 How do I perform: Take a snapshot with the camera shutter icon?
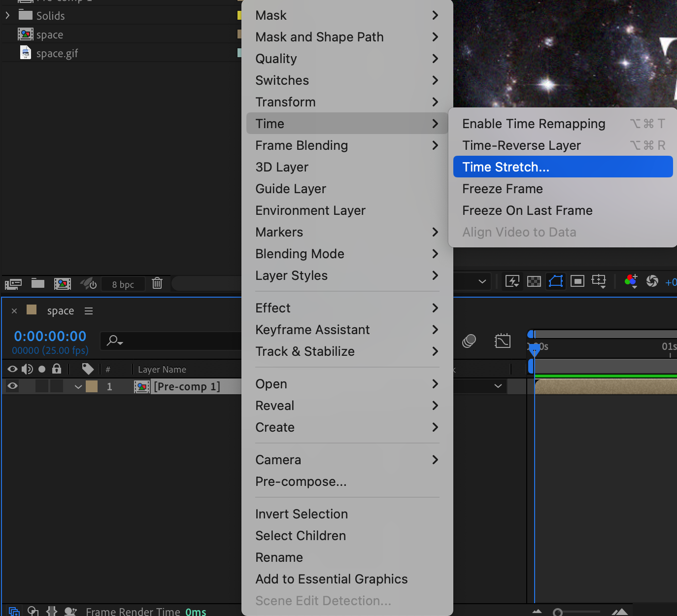652,281
